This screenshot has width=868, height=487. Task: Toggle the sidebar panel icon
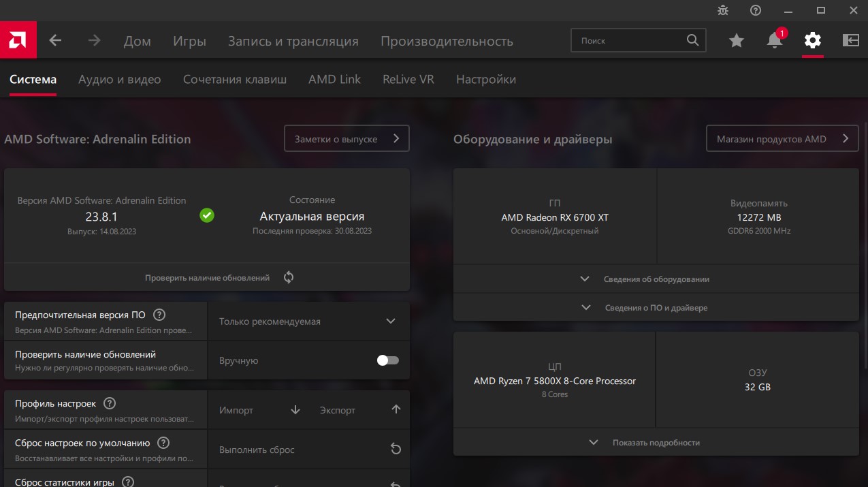coord(851,41)
